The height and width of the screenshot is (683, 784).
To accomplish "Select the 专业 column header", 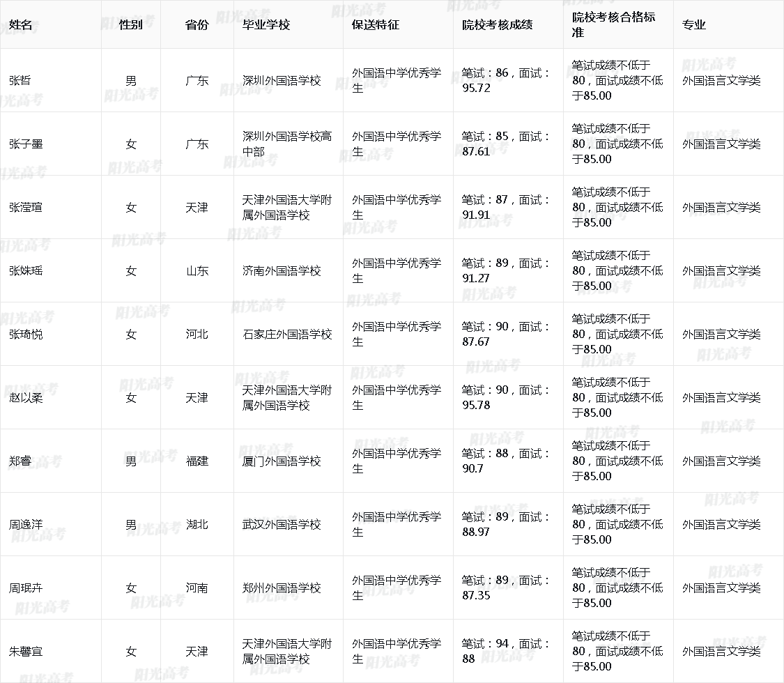I will pos(694,25).
